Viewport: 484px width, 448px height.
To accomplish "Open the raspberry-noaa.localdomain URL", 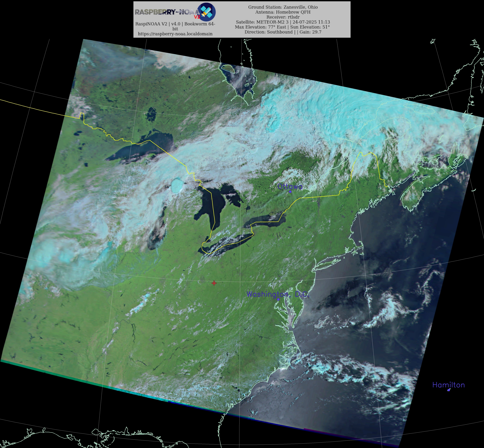I will (175, 34).
